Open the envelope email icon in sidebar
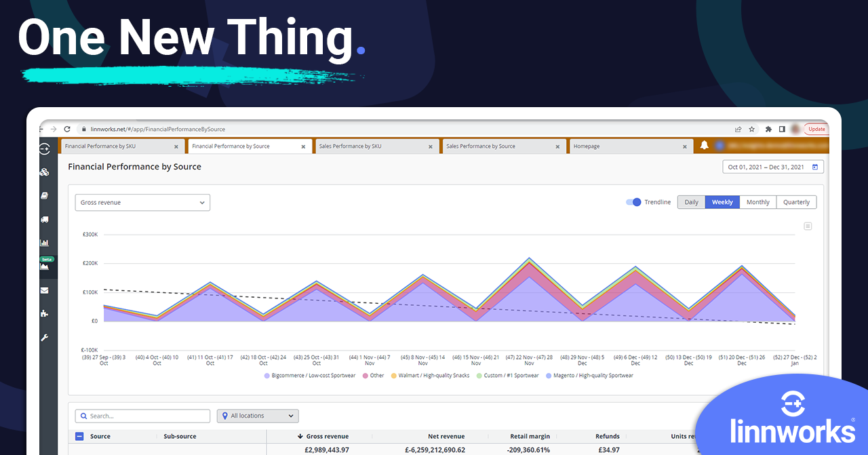 coord(44,290)
